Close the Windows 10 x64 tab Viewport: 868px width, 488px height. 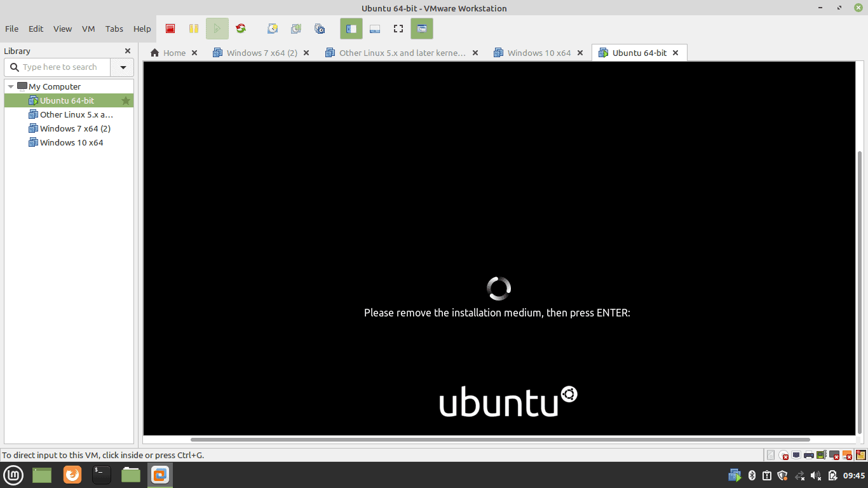580,53
